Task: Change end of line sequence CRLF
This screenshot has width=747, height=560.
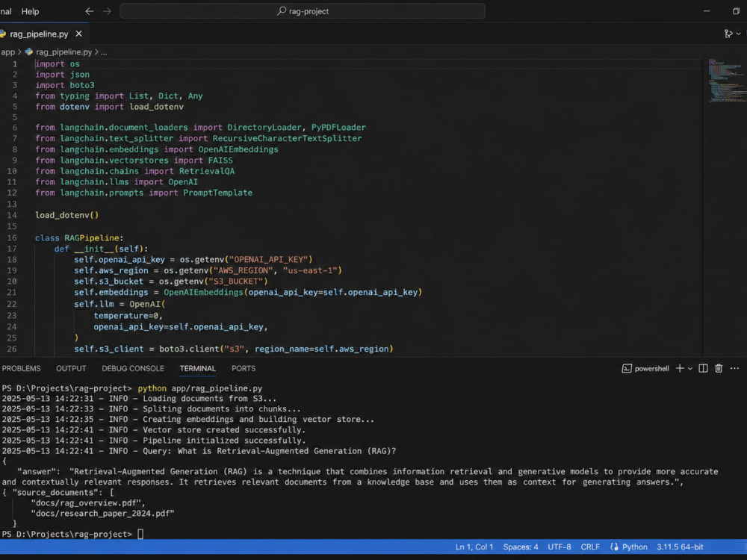Action: pos(590,547)
